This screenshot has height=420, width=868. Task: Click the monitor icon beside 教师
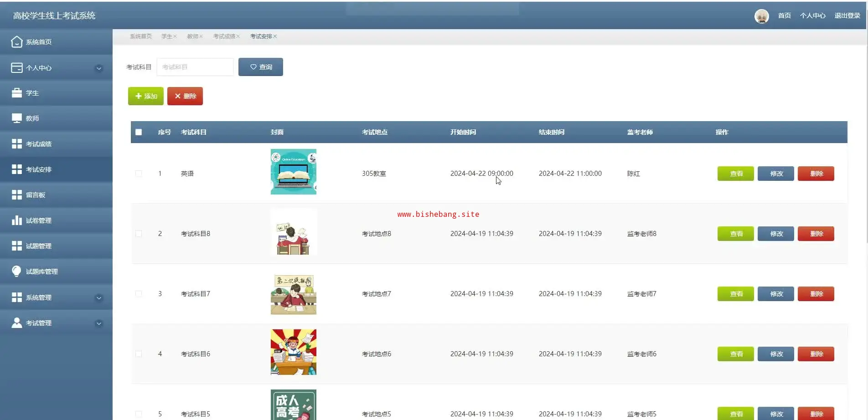[x=17, y=118]
